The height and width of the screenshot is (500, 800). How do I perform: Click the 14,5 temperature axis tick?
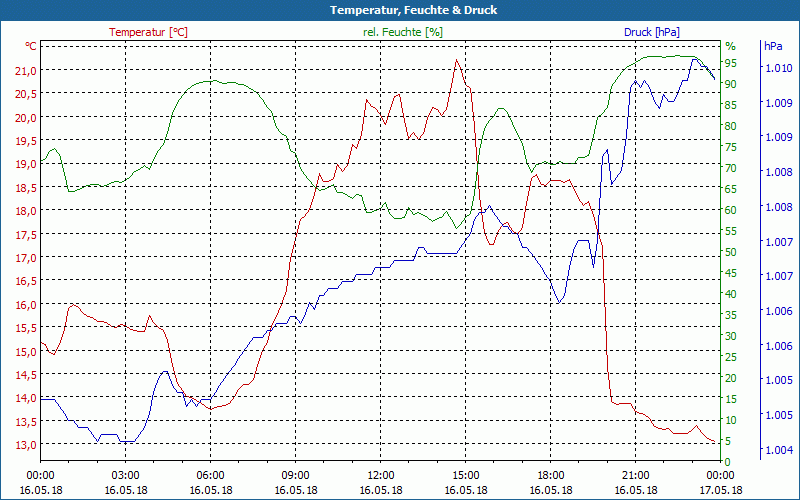coord(26,374)
